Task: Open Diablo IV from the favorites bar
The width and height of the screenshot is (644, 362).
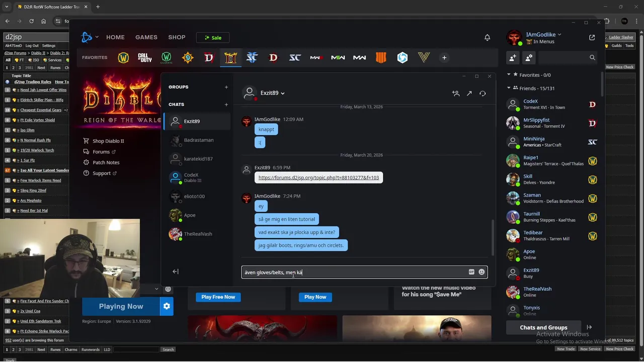Action: (209, 58)
